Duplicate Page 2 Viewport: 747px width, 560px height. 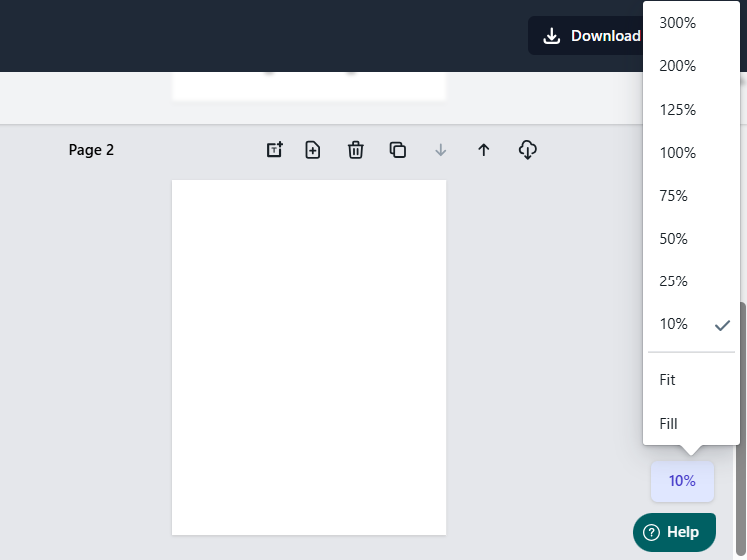pos(397,150)
